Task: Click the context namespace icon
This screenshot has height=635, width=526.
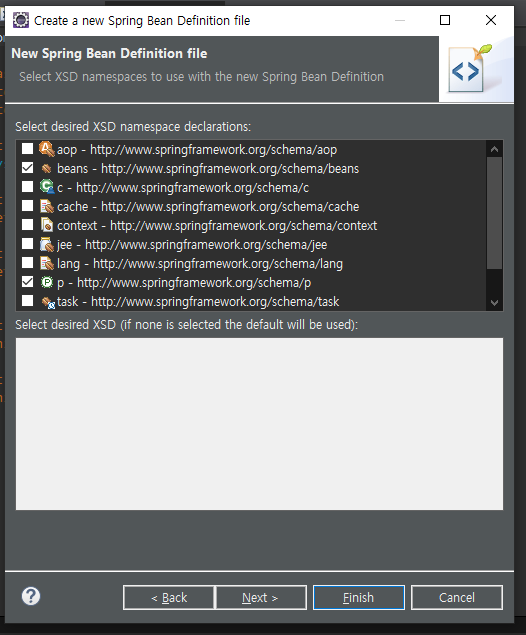Action: pyautogui.click(x=47, y=225)
